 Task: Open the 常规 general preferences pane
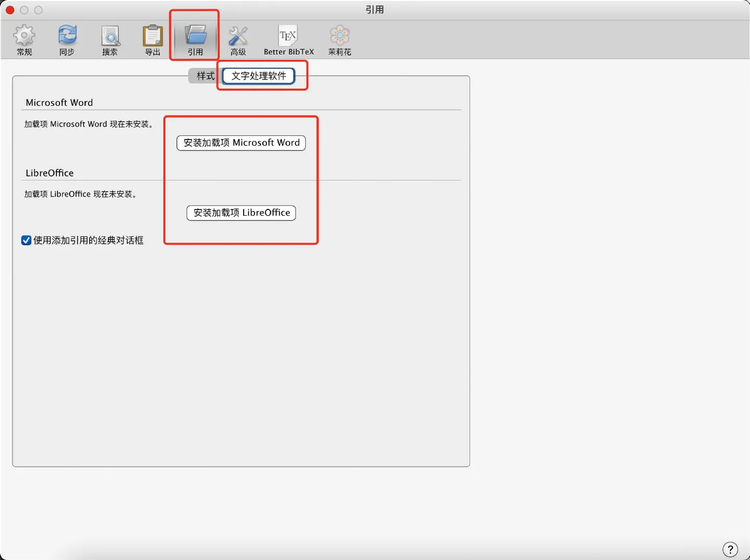click(x=24, y=40)
